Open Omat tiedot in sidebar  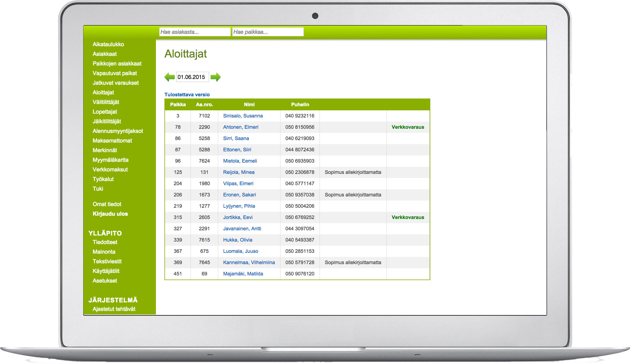[107, 204]
